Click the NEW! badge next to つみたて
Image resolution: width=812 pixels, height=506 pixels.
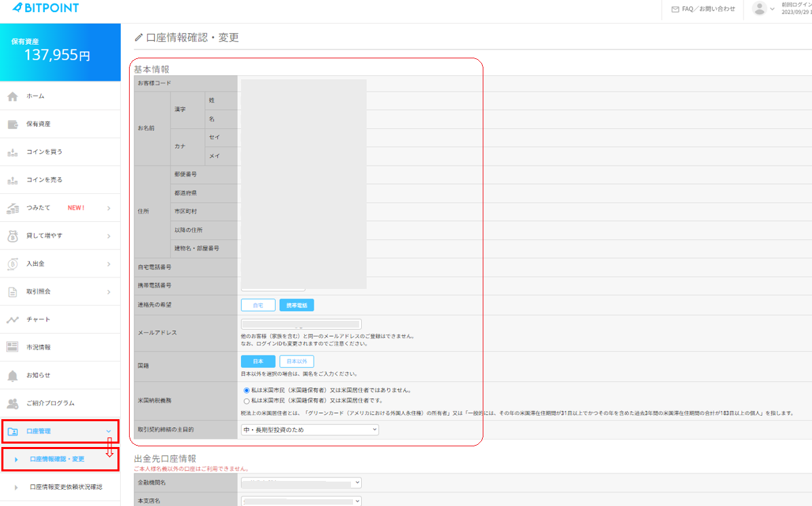[x=76, y=208]
